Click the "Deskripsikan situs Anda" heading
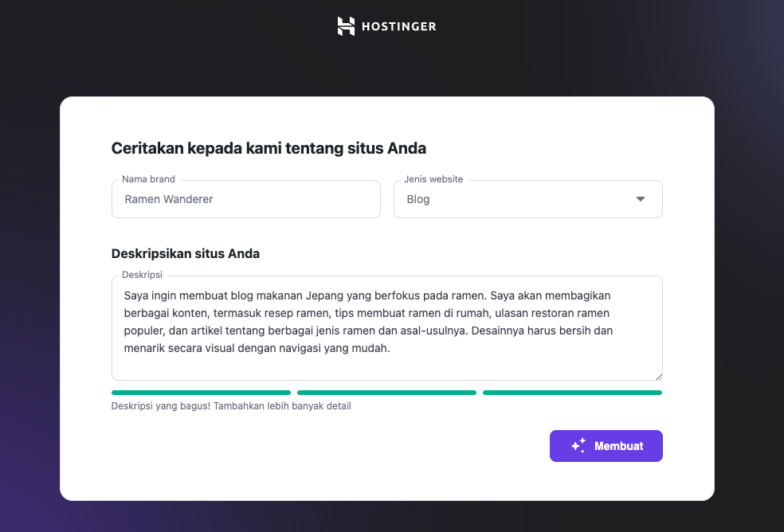Screen dimensions: 784x532 click(185, 253)
